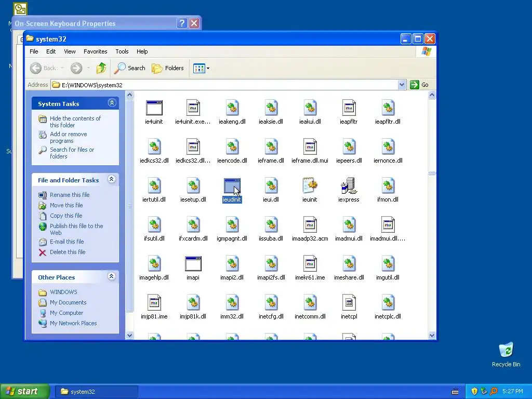Screen dimensions: 532x399
Task: Click Delete this file link
Action: pyautogui.click(x=68, y=252)
